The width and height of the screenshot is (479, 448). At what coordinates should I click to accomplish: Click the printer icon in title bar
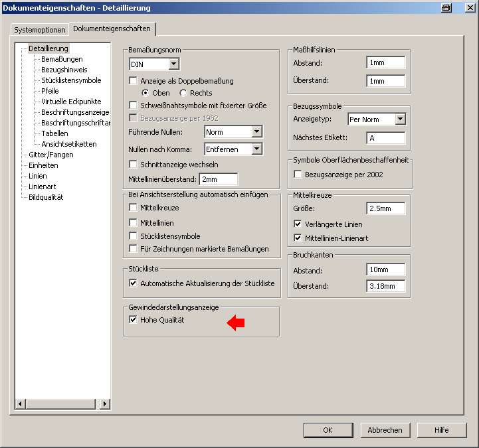pyautogui.click(x=446, y=7)
